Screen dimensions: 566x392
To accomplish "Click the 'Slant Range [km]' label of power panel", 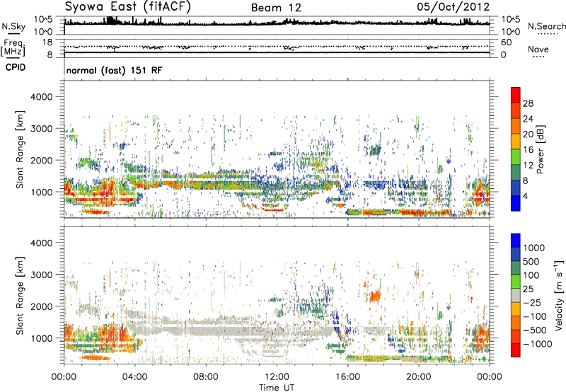I will 20,150.
